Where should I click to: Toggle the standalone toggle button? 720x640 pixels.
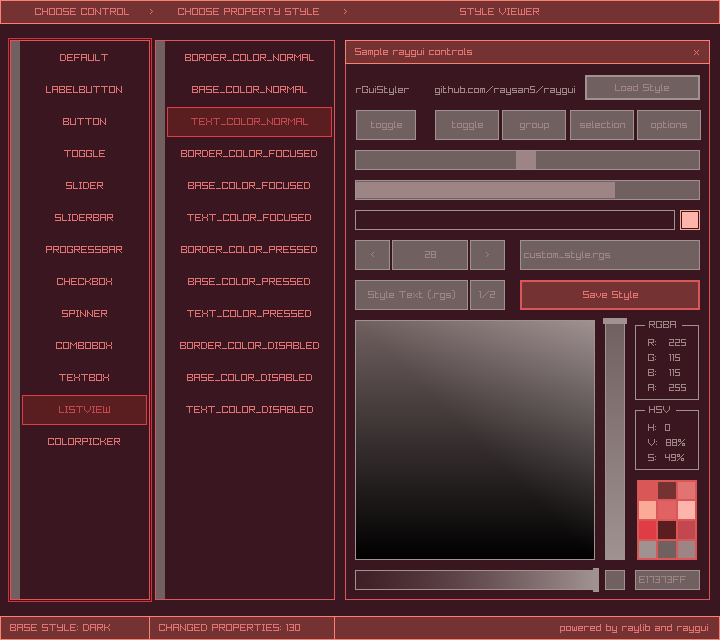[386, 125]
